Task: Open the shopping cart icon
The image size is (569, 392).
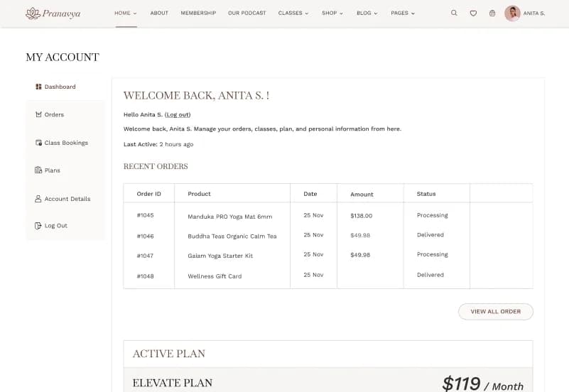Action: tap(492, 13)
